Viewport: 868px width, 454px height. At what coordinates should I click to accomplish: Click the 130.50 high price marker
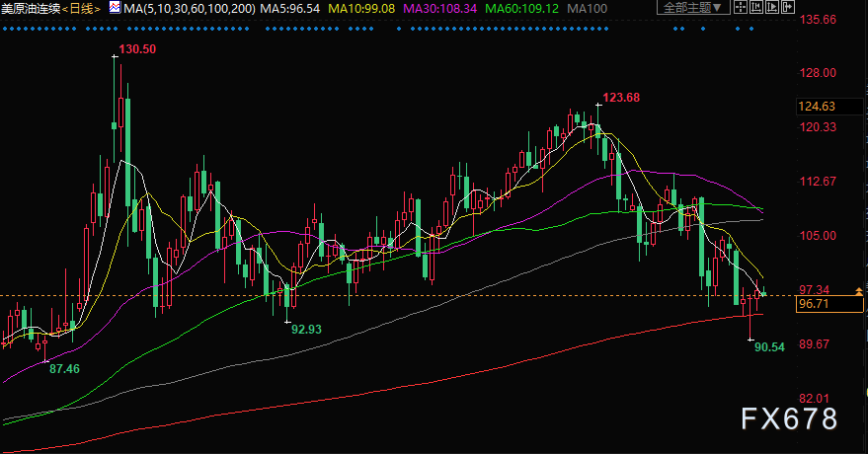(x=137, y=49)
